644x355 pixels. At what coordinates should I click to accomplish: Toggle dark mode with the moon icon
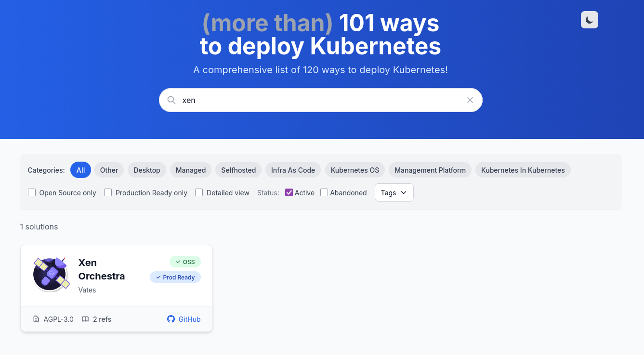click(x=589, y=20)
